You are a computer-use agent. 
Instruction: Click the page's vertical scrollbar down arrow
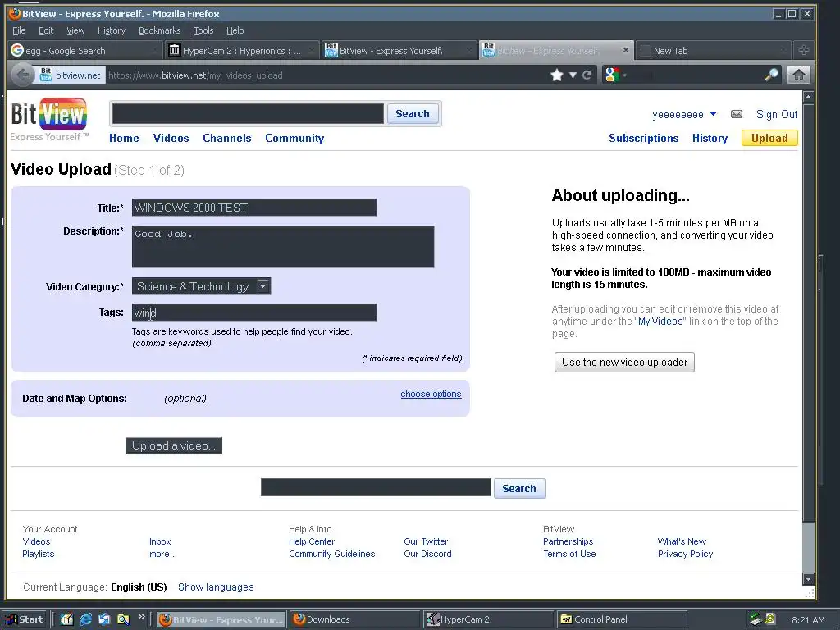point(808,578)
